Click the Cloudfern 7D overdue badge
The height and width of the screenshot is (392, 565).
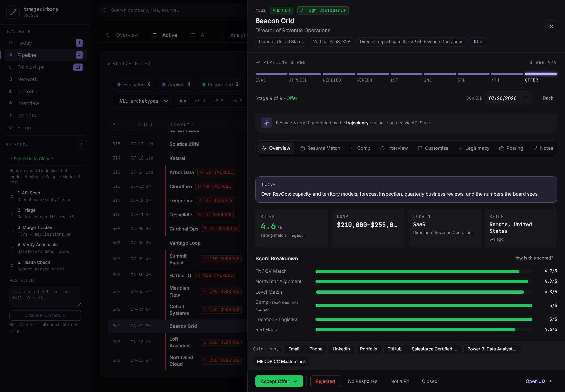point(214,186)
